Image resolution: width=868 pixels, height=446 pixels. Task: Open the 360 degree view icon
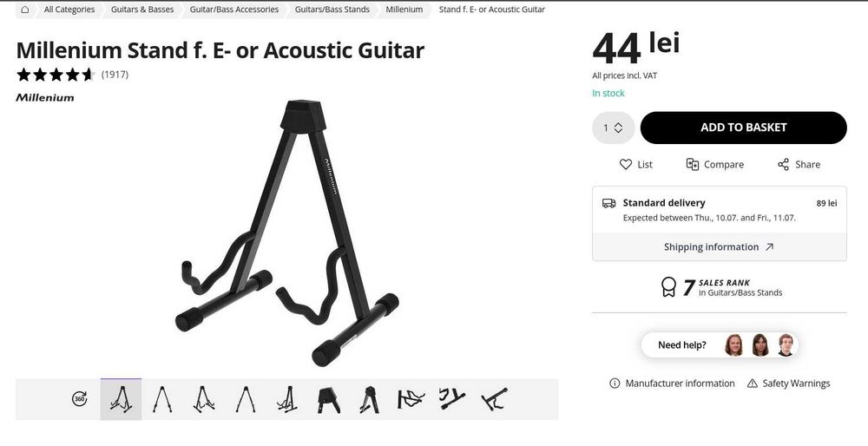(80, 399)
